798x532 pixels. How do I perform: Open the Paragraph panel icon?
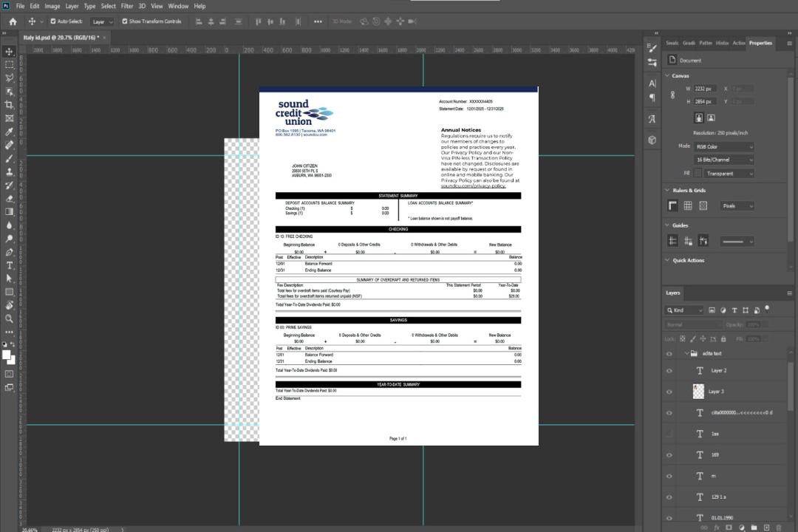[652, 98]
